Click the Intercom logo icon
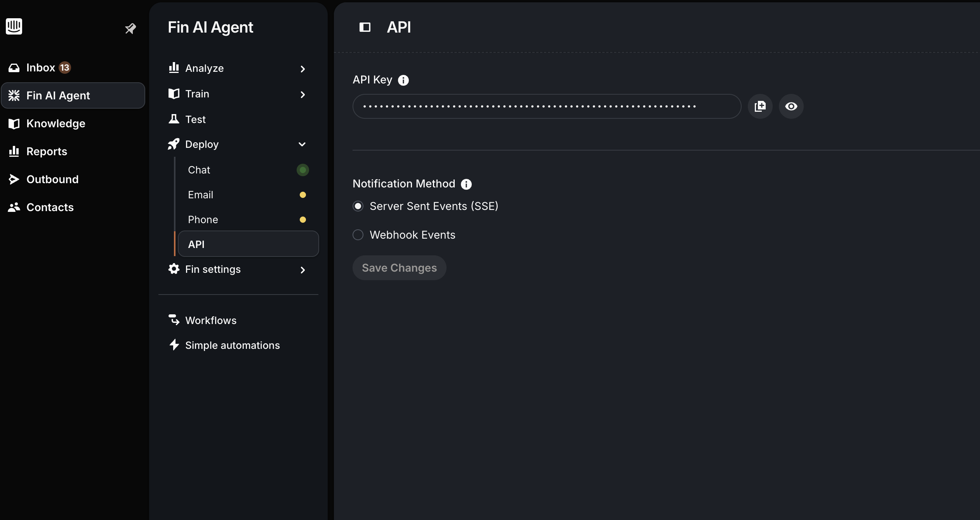 (x=14, y=26)
